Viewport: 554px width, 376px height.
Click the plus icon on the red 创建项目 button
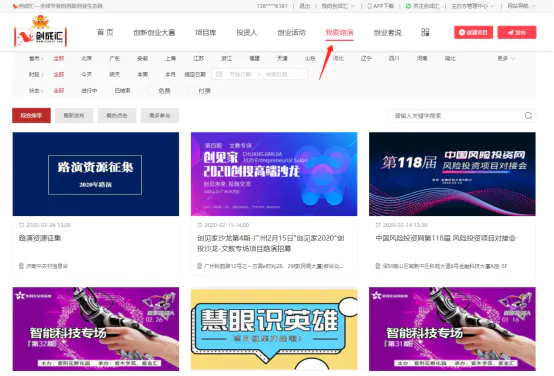462,33
